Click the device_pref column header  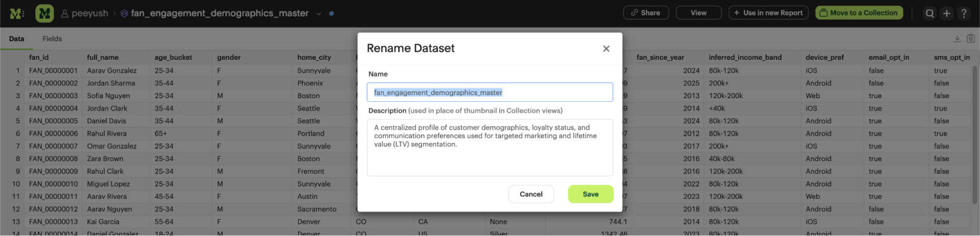click(824, 57)
